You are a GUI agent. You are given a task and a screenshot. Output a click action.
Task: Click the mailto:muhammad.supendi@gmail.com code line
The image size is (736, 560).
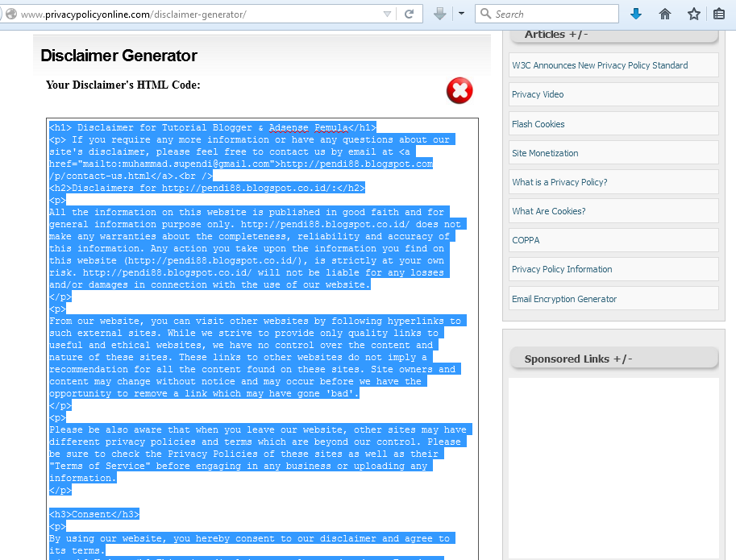point(241,164)
